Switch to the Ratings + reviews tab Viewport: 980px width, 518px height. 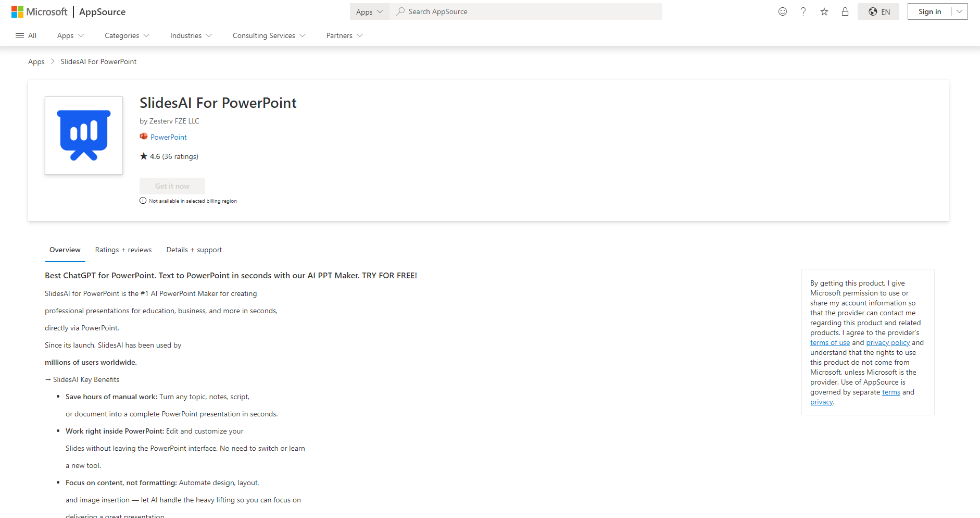tap(123, 250)
